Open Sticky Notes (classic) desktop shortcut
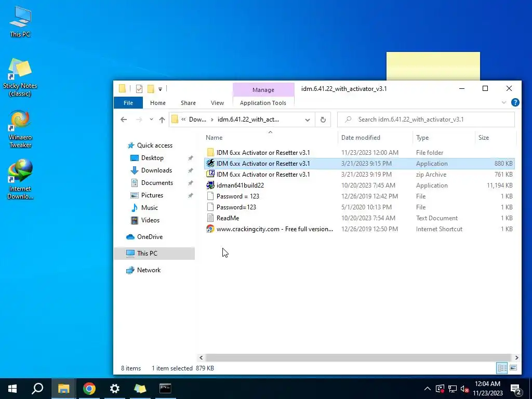The image size is (532, 399). click(x=20, y=77)
